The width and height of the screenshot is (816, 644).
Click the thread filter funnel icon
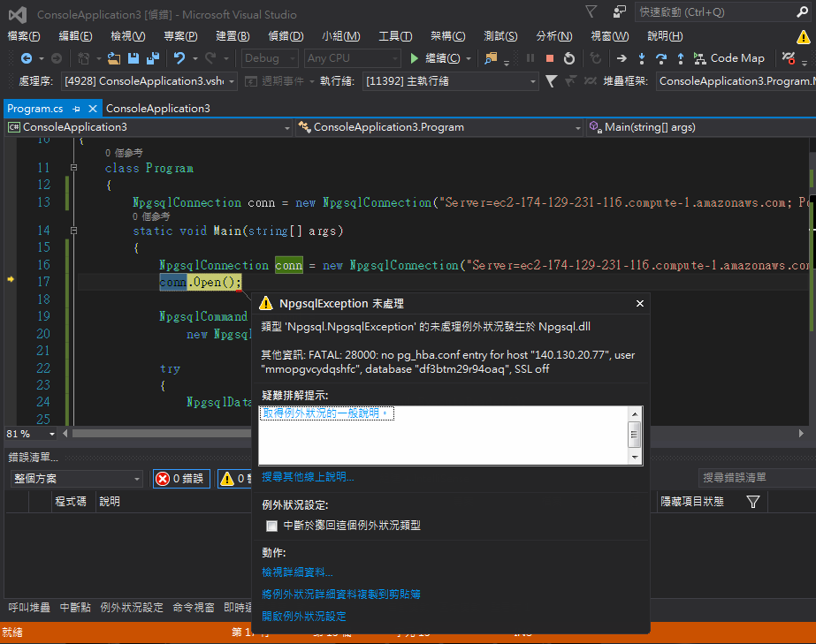(551, 81)
